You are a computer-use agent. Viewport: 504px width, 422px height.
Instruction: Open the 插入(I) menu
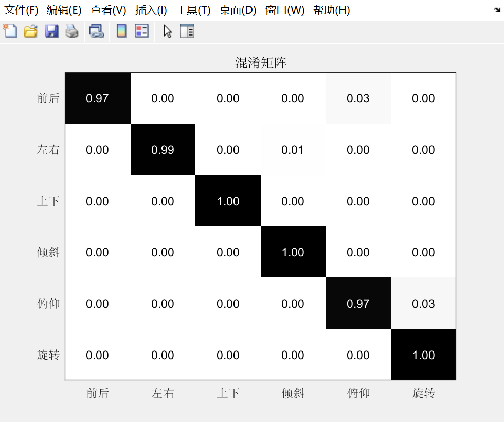(x=151, y=10)
